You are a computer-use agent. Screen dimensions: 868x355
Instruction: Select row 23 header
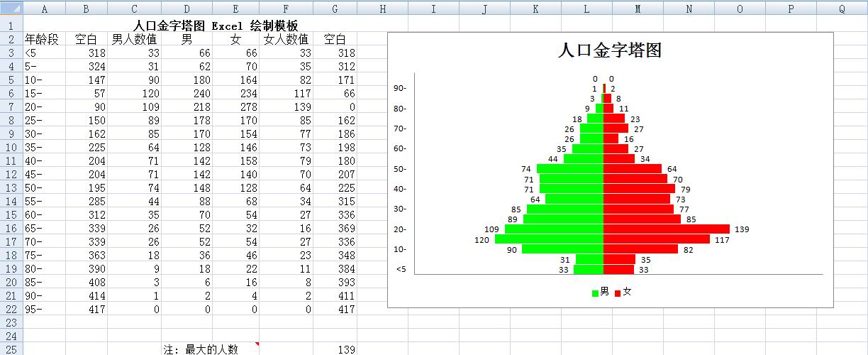pyautogui.click(x=11, y=322)
